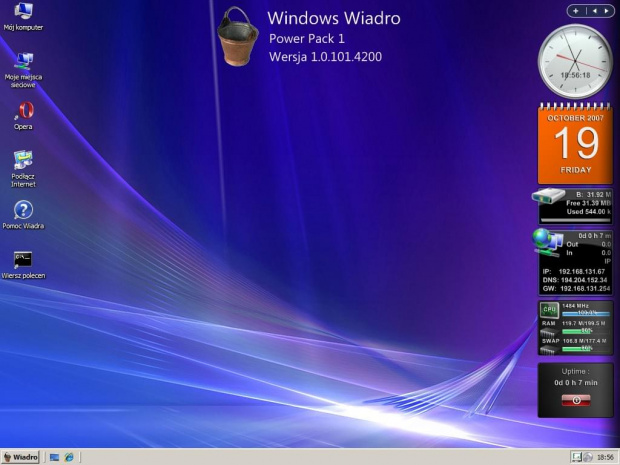This screenshot has height=465, width=620.
Task: Click the calendar gadget showing 19
Action: [x=575, y=143]
